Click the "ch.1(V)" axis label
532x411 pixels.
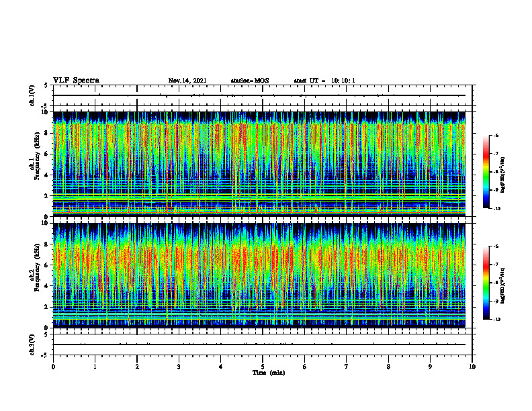[x=32, y=95]
